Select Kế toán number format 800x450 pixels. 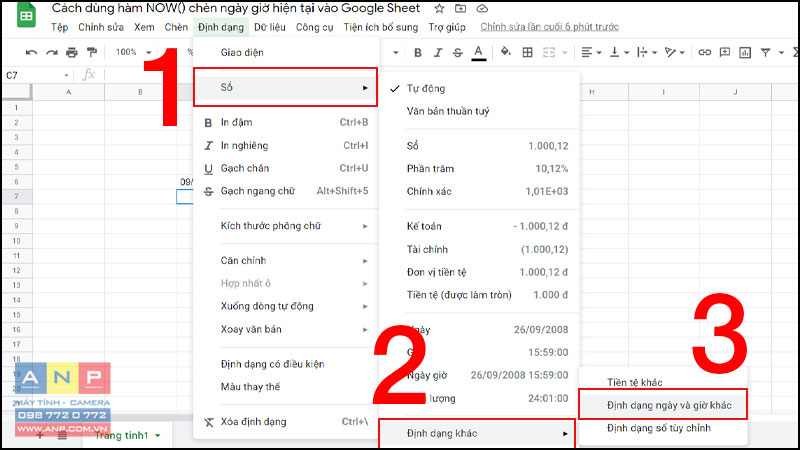480,226
